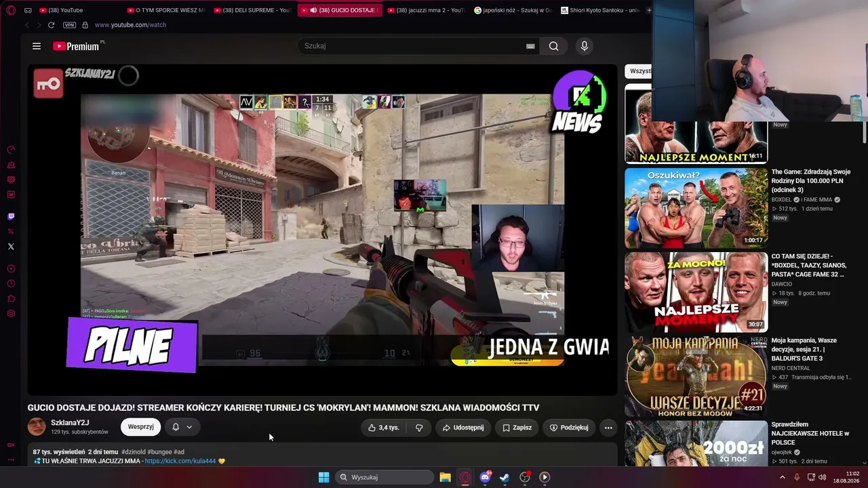The image size is (868, 488).
Task: Click the #bungee hashtag in description
Action: tap(159, 452)
